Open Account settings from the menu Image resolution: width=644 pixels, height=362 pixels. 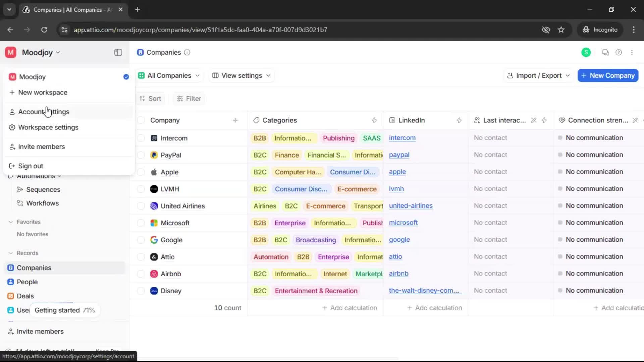[x=69, y=112]
